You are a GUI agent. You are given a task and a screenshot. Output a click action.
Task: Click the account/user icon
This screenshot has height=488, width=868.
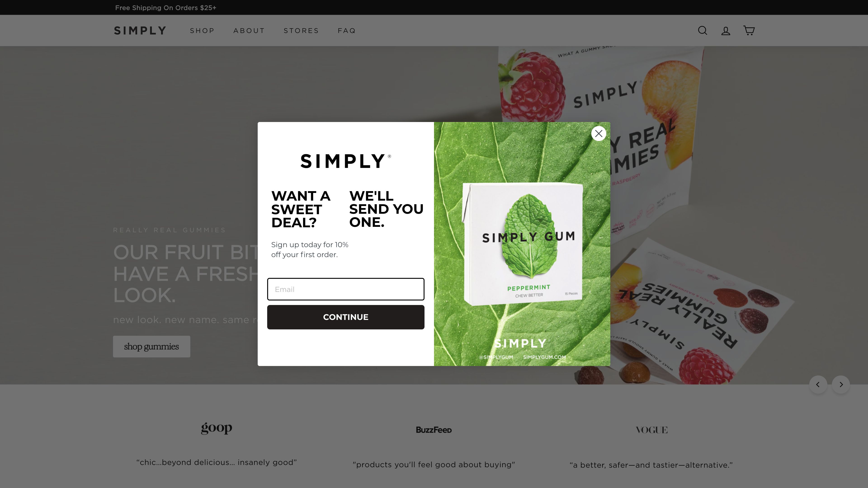726,30
